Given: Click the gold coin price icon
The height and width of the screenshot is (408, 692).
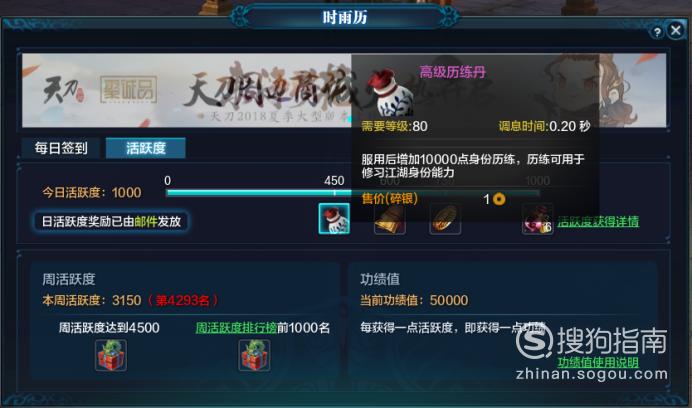Looking at the screenshot, I should pyautogui.click(x=499, y=199).
